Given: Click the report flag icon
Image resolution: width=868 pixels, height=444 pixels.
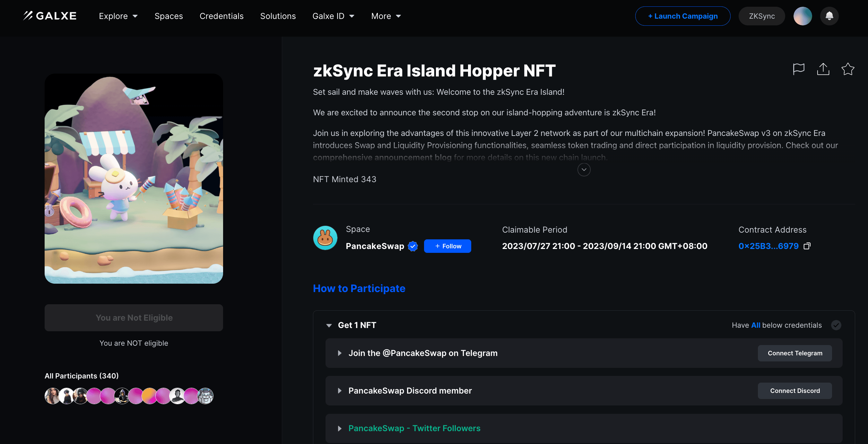Looking at the screenshot, I should click(x=798, y=69).
